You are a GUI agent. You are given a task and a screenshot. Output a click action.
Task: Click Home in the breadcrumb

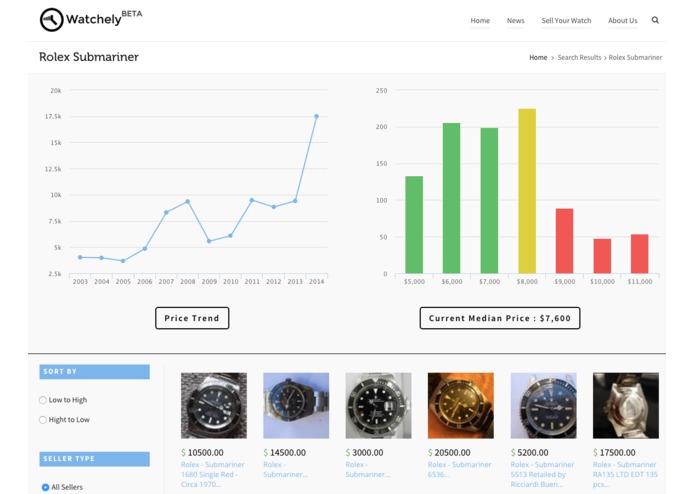tap(538, 58)
